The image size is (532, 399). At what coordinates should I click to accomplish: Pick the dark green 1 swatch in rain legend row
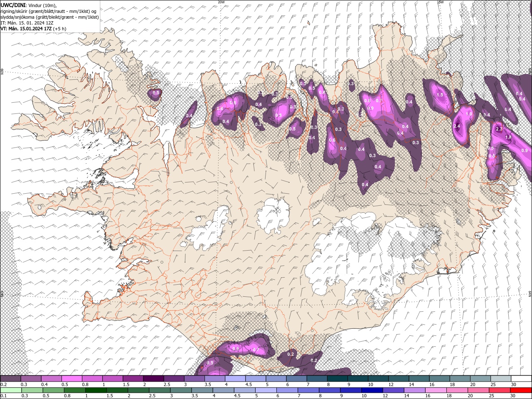96,390
